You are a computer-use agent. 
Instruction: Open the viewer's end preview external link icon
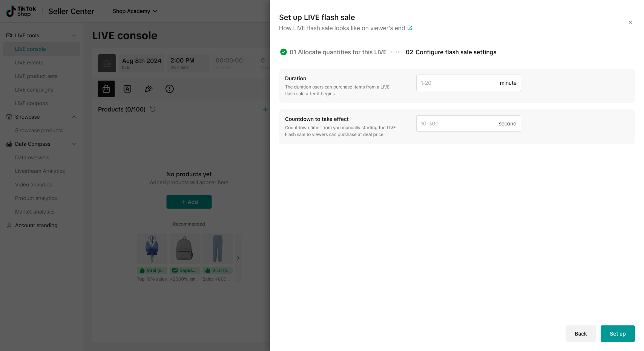(x=410, y=28)
